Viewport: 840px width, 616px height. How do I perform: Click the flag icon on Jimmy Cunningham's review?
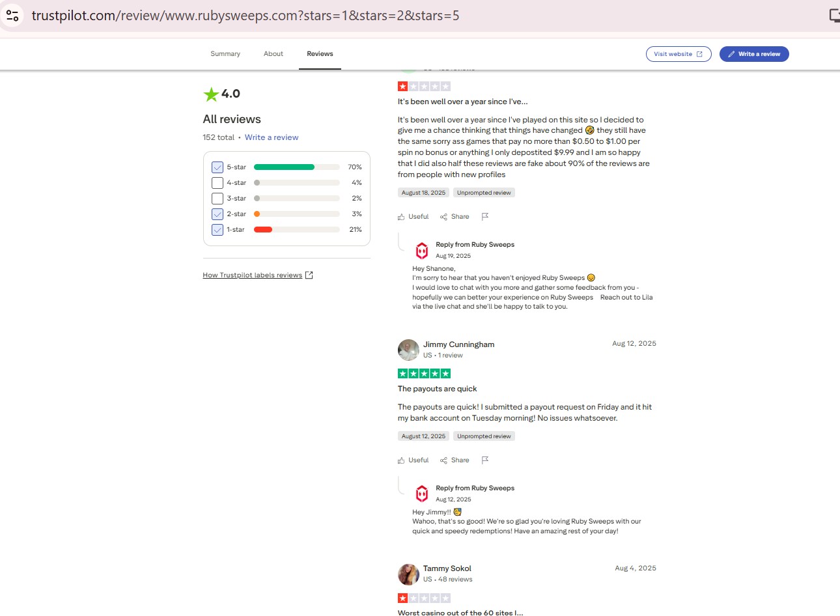[x=484, y=460]
